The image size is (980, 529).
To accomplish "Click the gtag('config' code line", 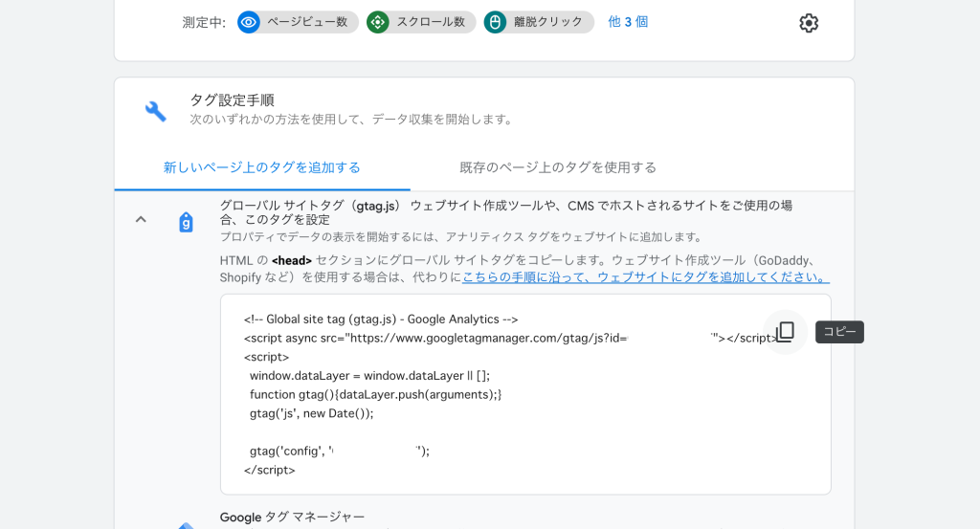I will tap(340, 451).
